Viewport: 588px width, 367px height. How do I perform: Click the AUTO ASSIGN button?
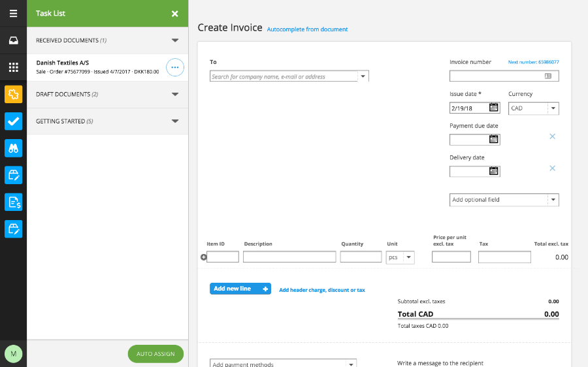(155, 353)
